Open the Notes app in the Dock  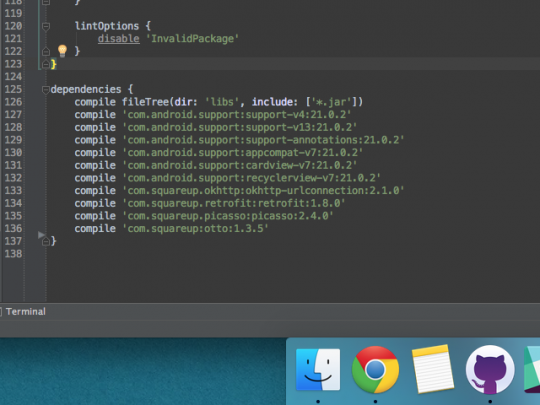[x=433, y=369]
